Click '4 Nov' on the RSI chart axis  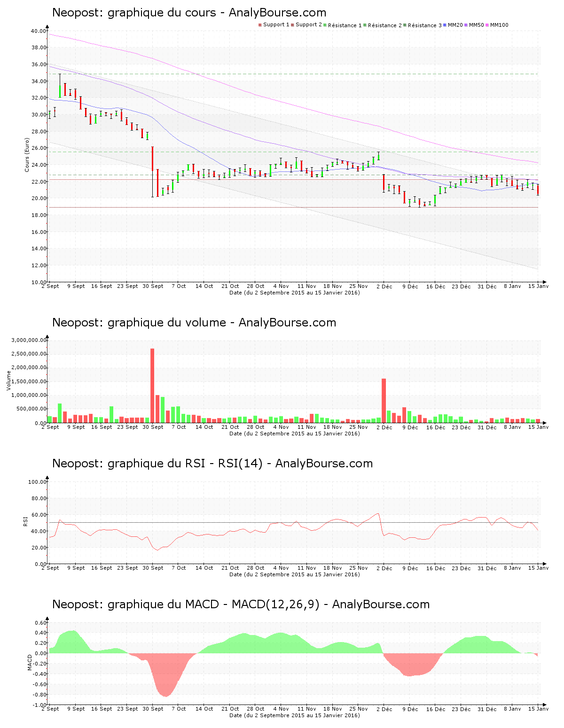[x=281, y=568]
